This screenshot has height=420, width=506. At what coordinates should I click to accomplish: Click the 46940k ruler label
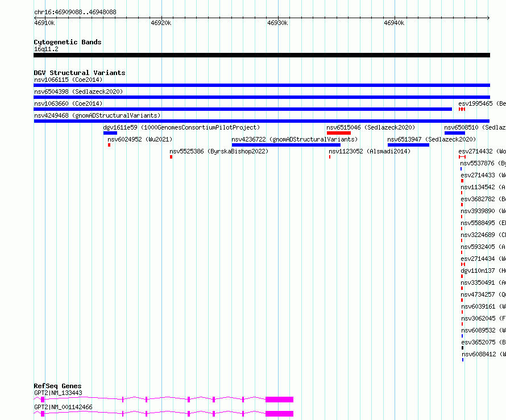point(394,23)
